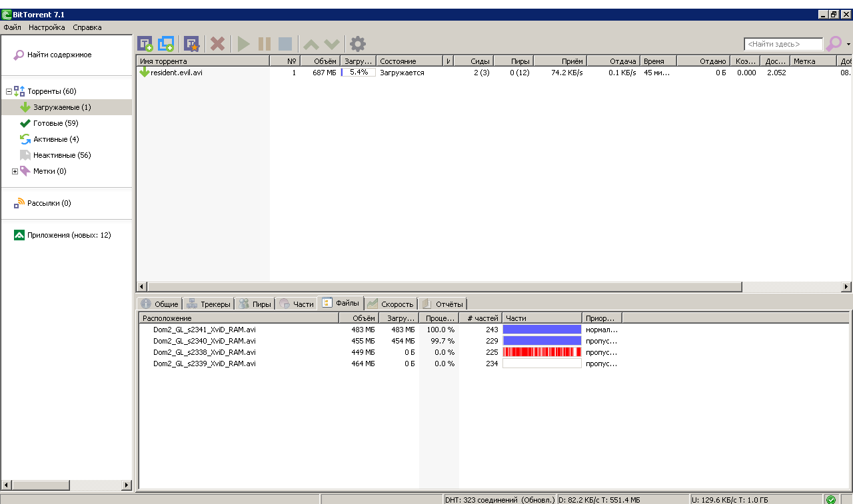The width and height of the screenshot is (853, 504).
Task: Open the Файл menu
Action: pyautogui.click(x=12, y=27)
